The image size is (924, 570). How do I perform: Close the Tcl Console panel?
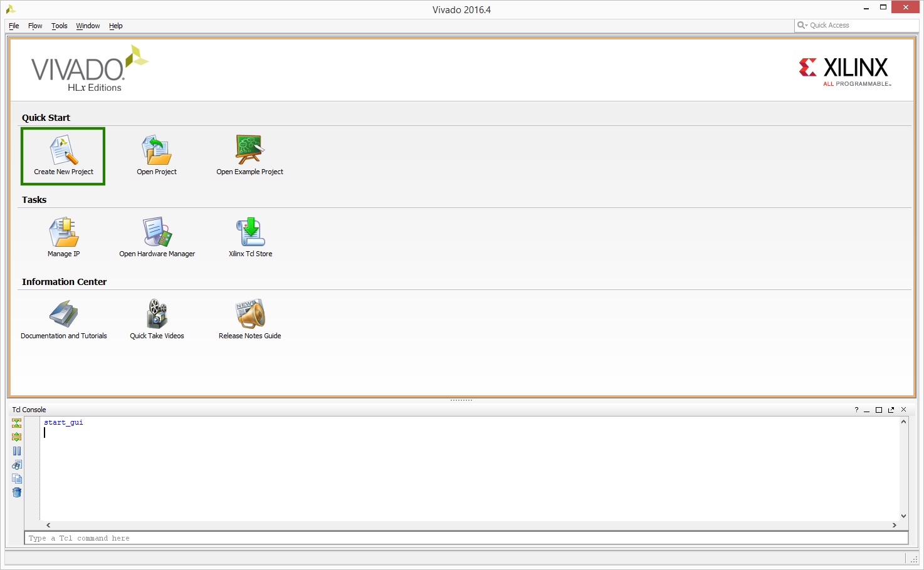pos(903,410)
